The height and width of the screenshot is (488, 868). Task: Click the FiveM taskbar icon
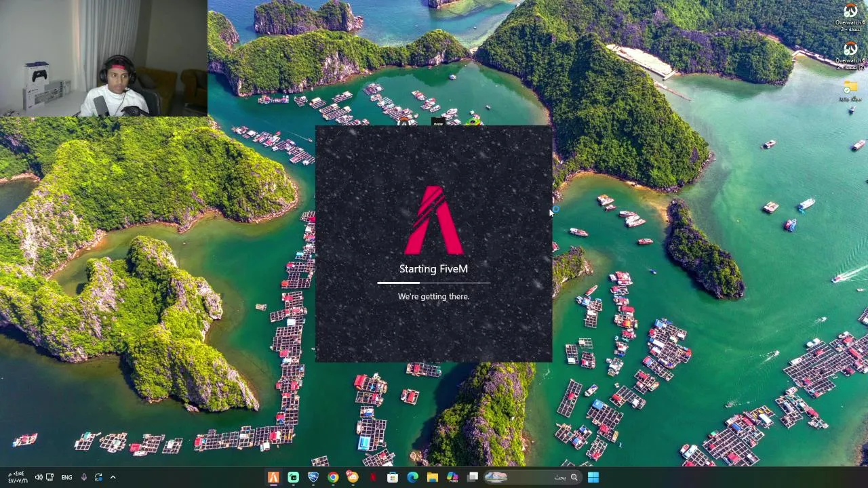[273, 477]
